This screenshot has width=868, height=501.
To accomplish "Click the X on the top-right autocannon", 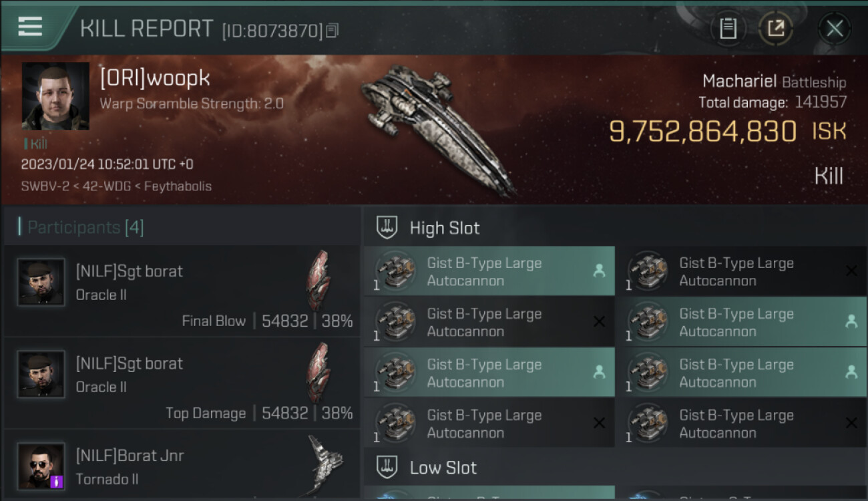I will click(851, 271).
